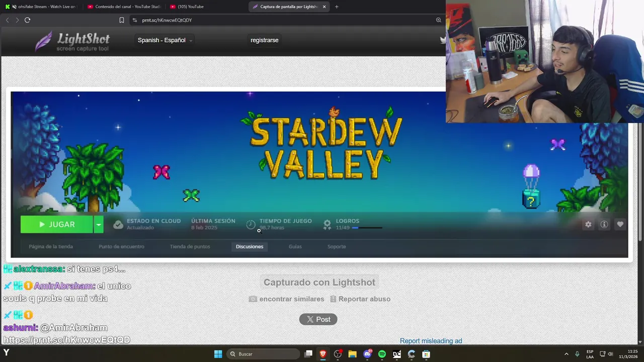Open the game settings gear in the screenshot
This screenshot has height=362, width=644.
(588, 224)
